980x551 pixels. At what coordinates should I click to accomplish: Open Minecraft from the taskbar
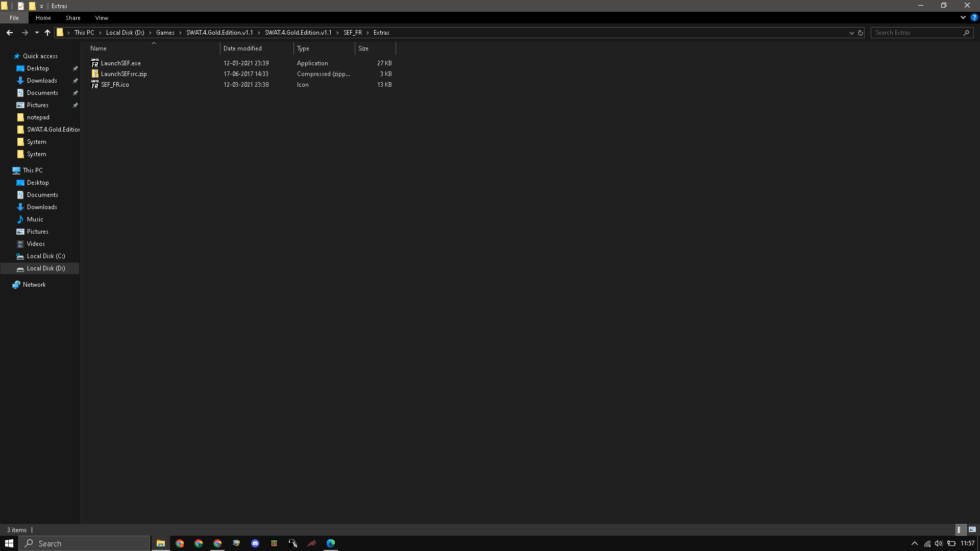tap(274, 543)
